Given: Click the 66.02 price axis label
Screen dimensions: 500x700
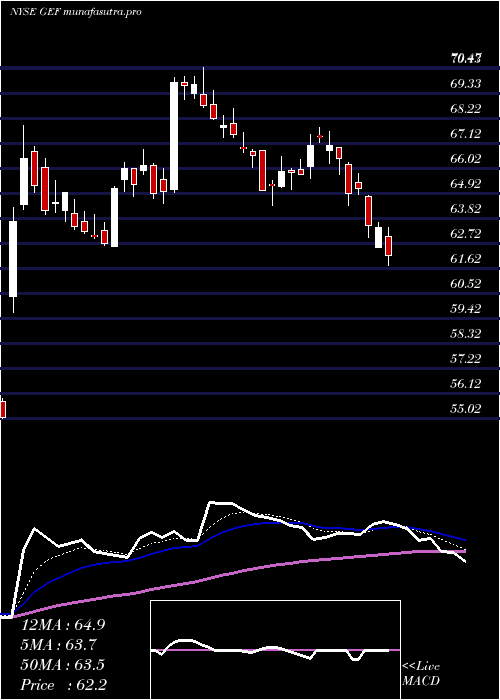Looking at the screenshot, I should [466, 158].
